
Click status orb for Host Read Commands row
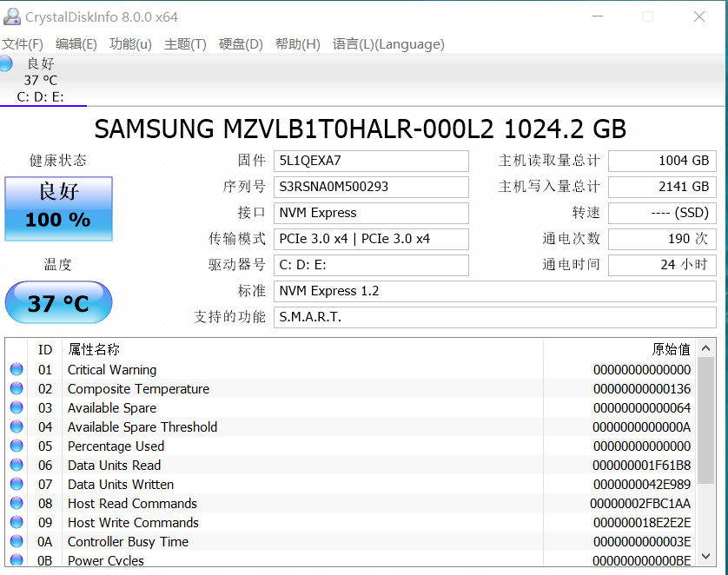[17, 503]
